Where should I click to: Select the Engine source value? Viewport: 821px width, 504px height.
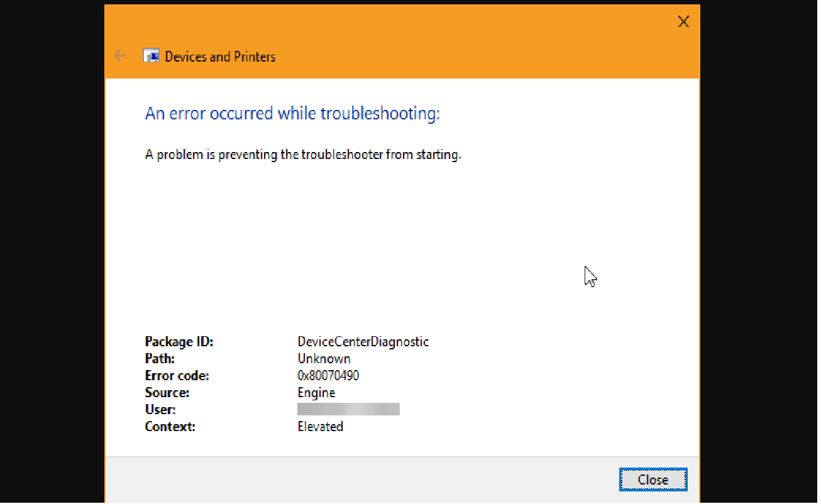pyautogui.click(x=316, y=392)
